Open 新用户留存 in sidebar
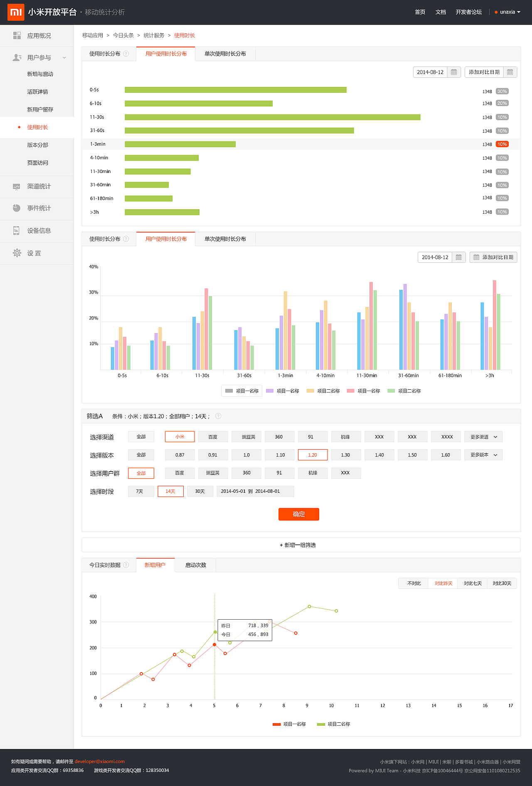This screenshot has height=786, width=532. coord(40,109)
